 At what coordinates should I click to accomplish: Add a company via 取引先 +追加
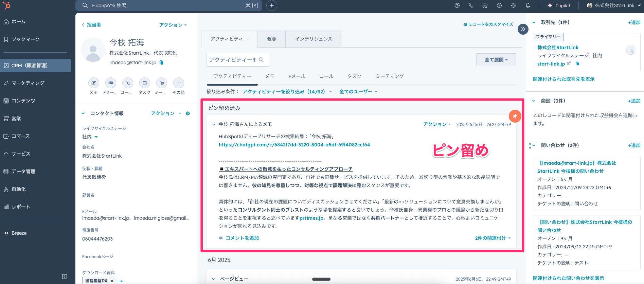(634, 22)
